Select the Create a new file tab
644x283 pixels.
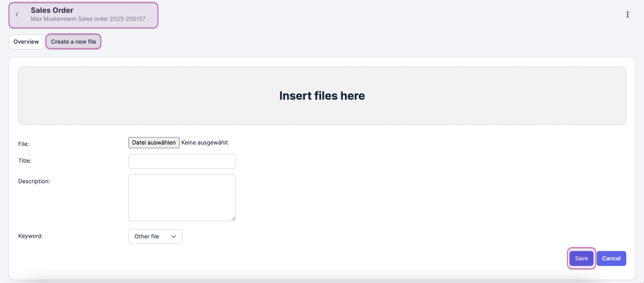[x=74, y=42]
